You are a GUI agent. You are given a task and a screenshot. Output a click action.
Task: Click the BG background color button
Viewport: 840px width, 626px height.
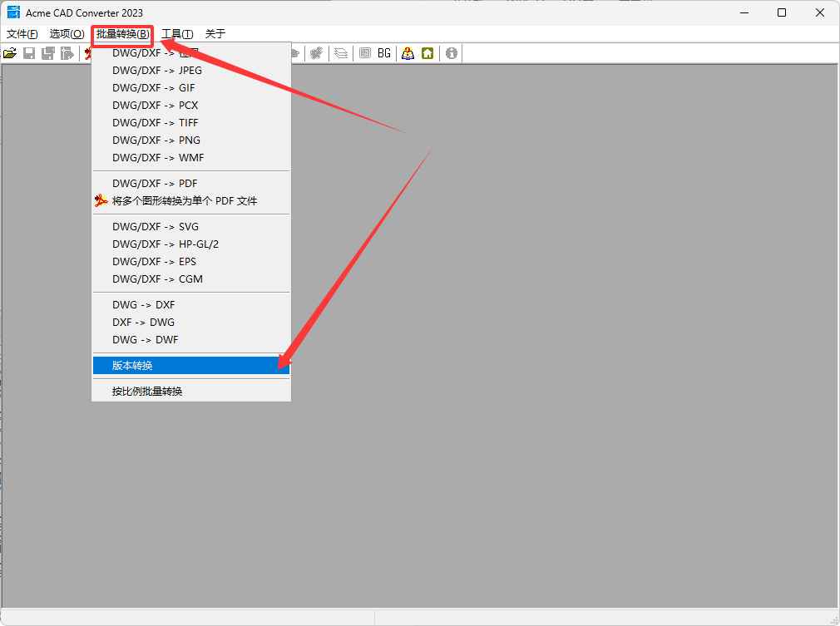[383, 53]
